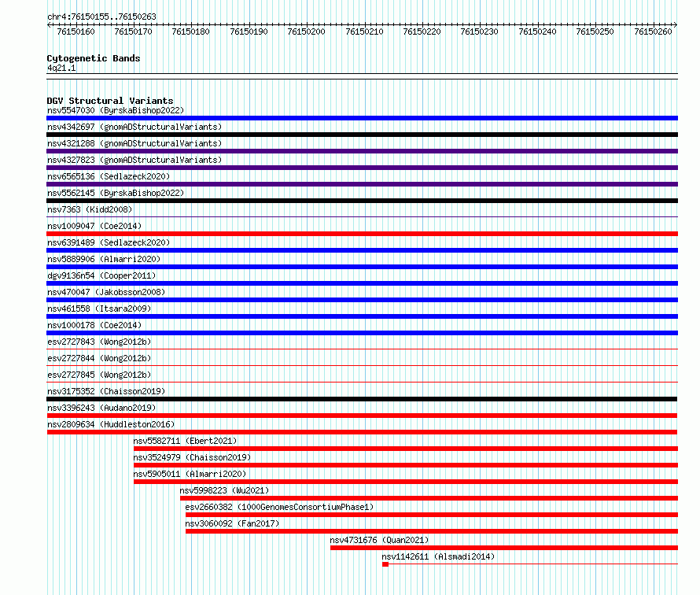The width and height of the screenshot is (700, 595).
Task: Select nsv3396243 (Audano2019) label
Action: click(x=101, y=408)
